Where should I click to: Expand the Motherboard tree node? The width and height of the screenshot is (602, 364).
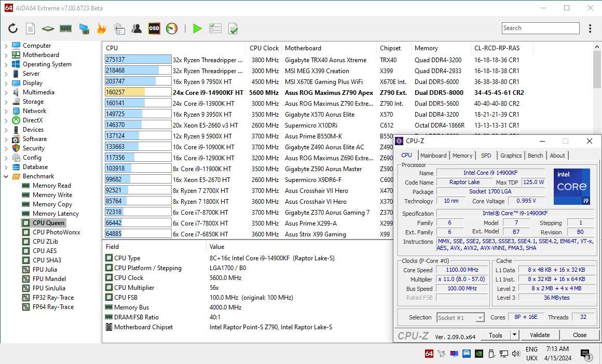[x=6, y=55]
